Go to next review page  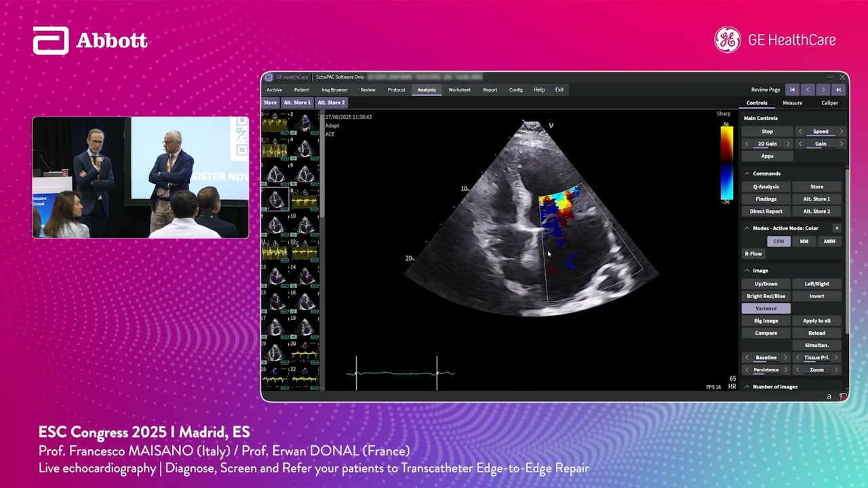(823, 89)
